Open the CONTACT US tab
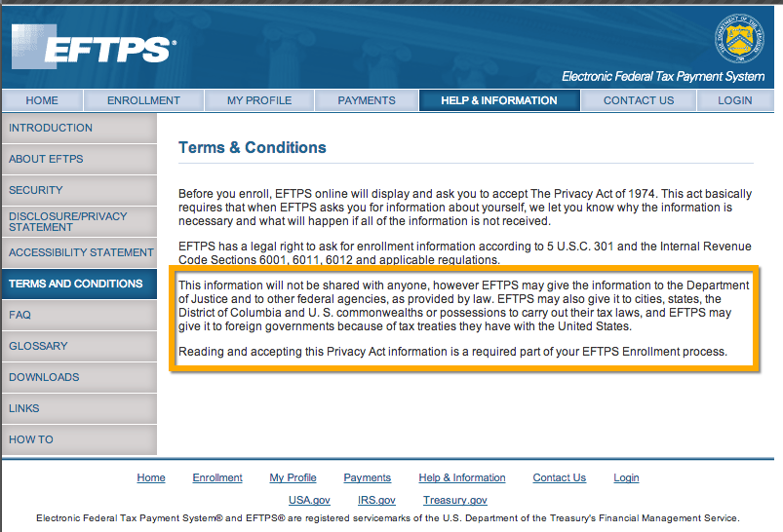783x532 pixels. pyautogui.click(x=639, y=100)
